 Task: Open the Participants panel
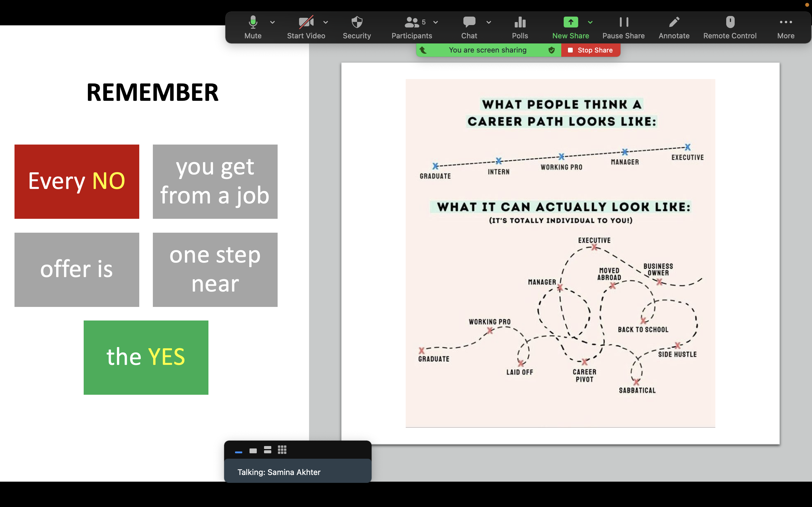coord(412,27)
